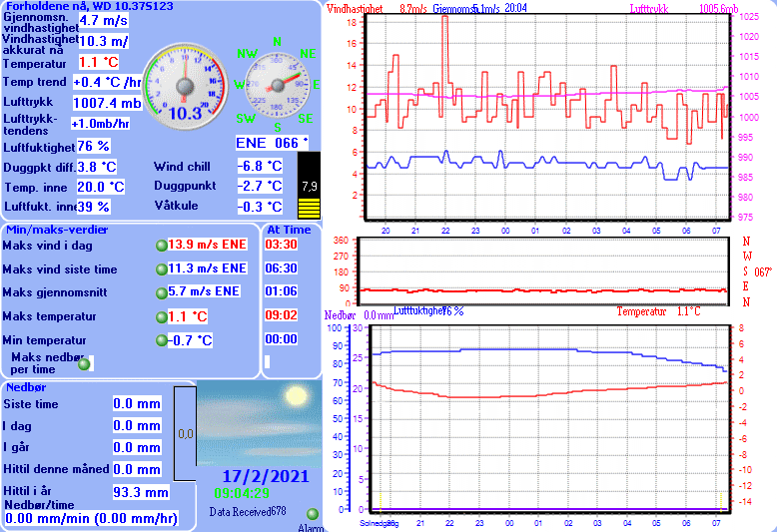Click green LED beside Maks vind siste time

click(x=161, y=269)
